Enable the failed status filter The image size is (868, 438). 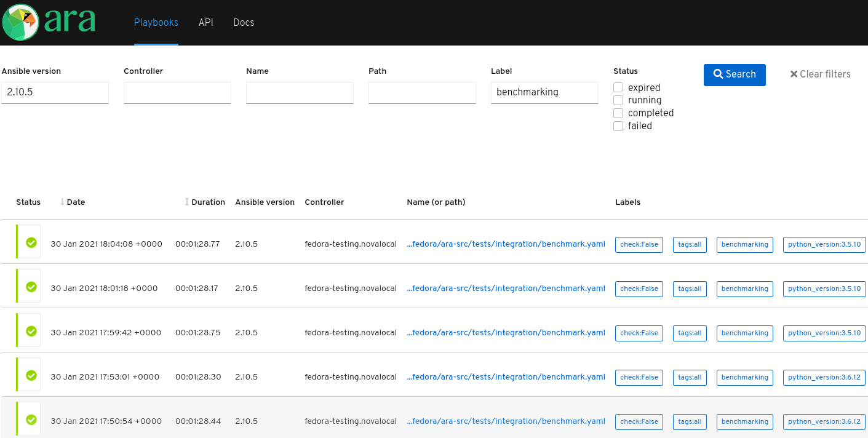tap(618, 125)
